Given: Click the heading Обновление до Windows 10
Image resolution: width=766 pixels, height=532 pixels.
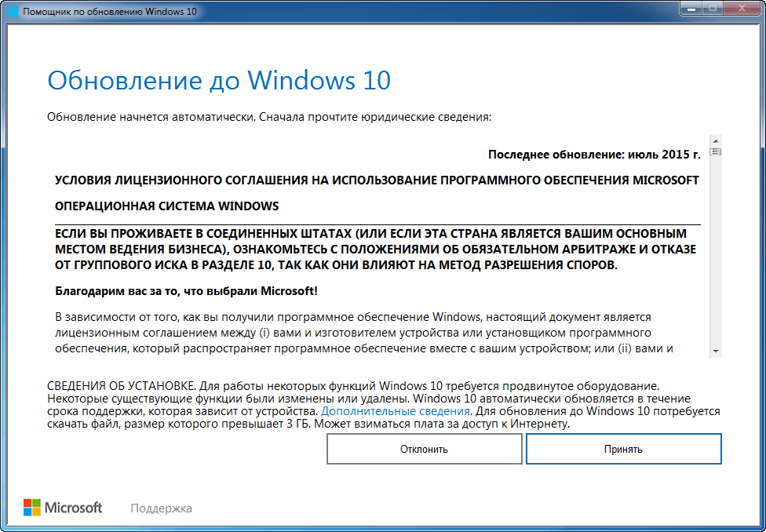Looking at the screenshot, I should tap(219, 81).
